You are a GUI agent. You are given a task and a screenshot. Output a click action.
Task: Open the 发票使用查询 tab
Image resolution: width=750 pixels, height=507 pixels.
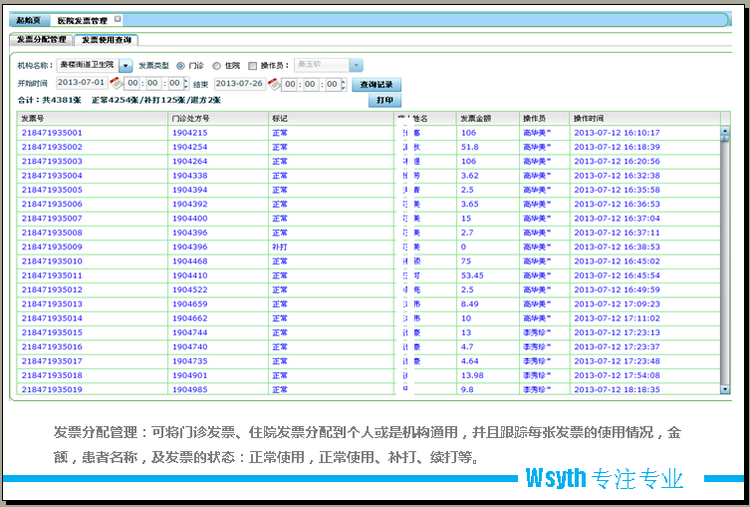click(106, 40)
